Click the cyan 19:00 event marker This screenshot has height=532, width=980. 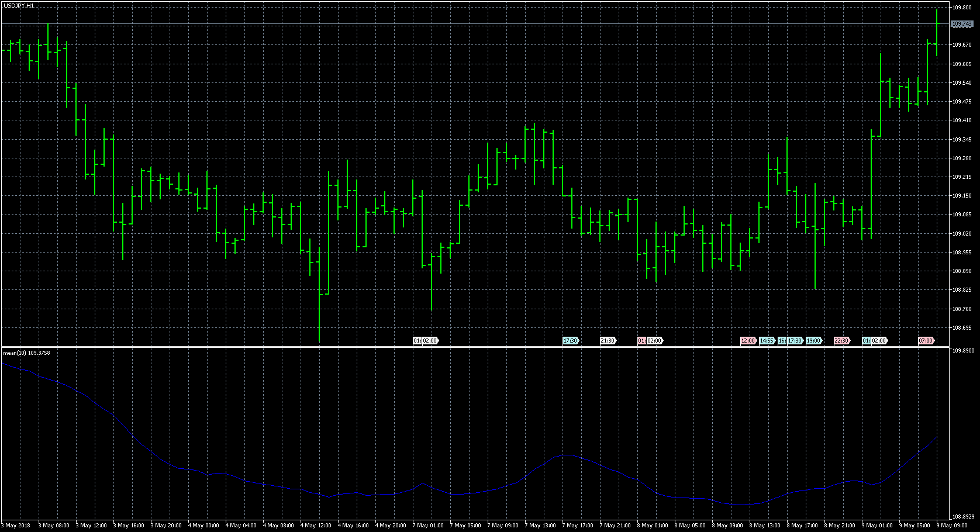(813, 341)
